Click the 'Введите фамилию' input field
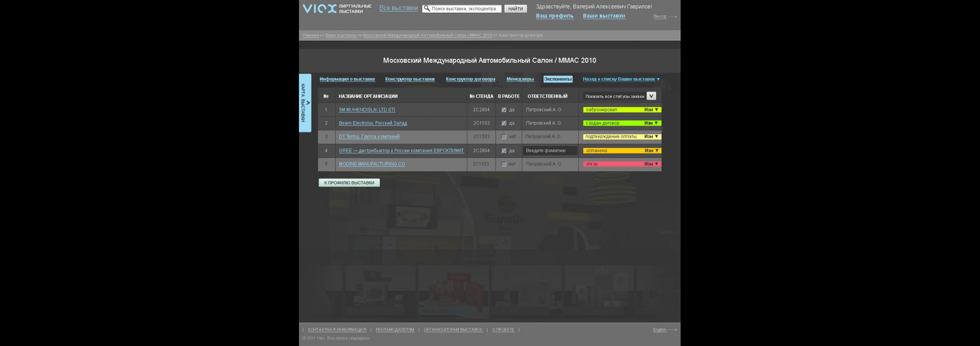980x346 pixels. pos(550,151)
